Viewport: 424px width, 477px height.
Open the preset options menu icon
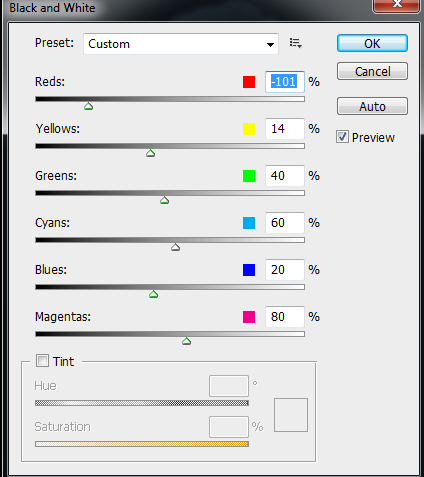coord(296,43)
